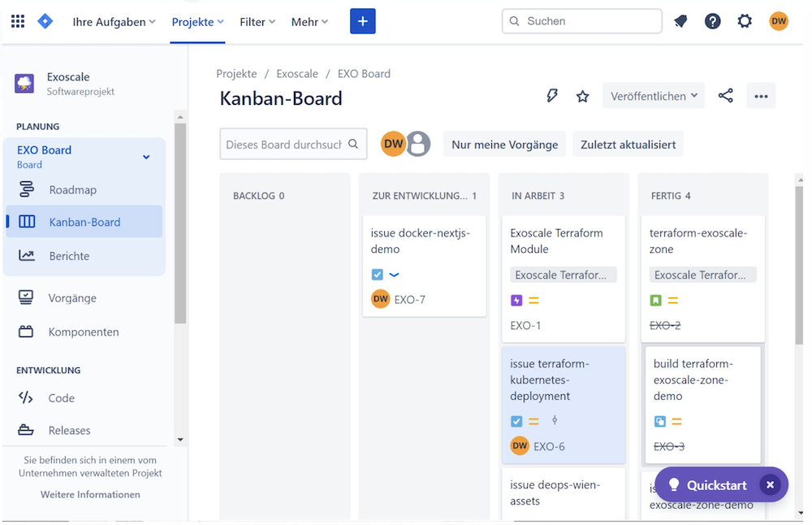Click the subtask icon on EXO-3
The height and width of the screenshot is (525, 812).
point(659,421)
